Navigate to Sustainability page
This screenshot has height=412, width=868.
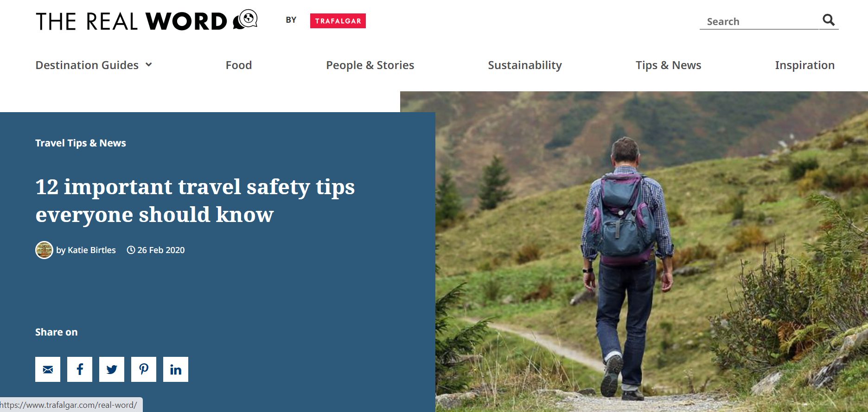pos(525,65)
